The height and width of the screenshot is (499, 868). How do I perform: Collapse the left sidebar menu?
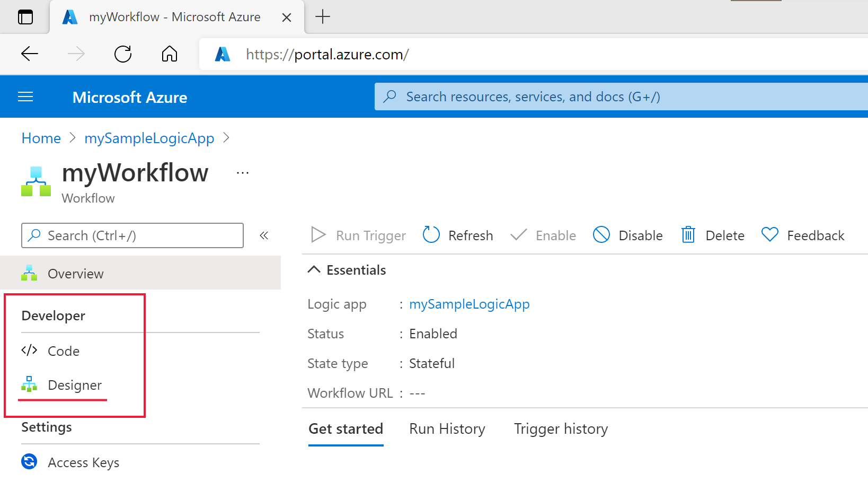coord(264,235)
